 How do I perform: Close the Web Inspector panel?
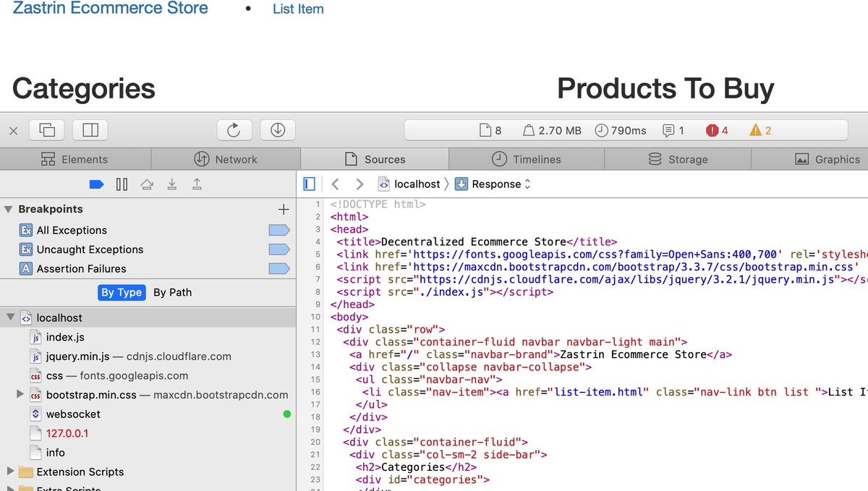[13, 131]
